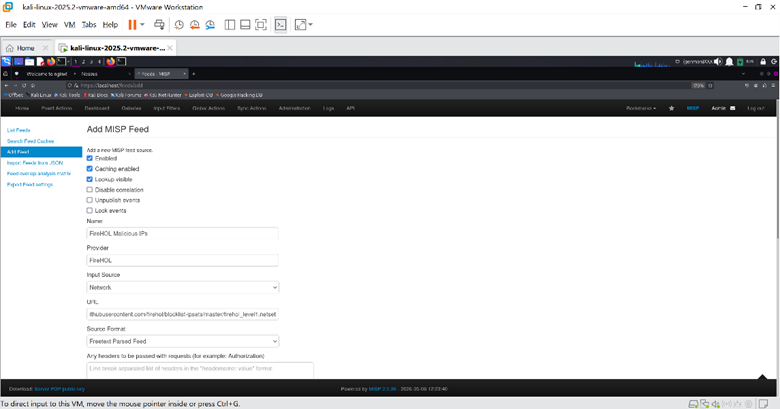Viewport: 780px width, 409px height.
Task: Open Administration menu in MISP
Action: (x=294, y=108)
